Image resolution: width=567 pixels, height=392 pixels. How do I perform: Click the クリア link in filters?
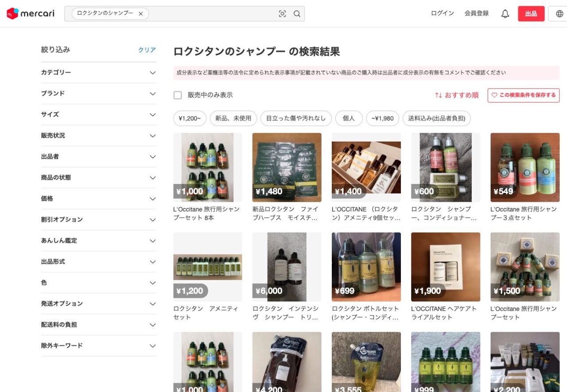click(x=147, y=50)
